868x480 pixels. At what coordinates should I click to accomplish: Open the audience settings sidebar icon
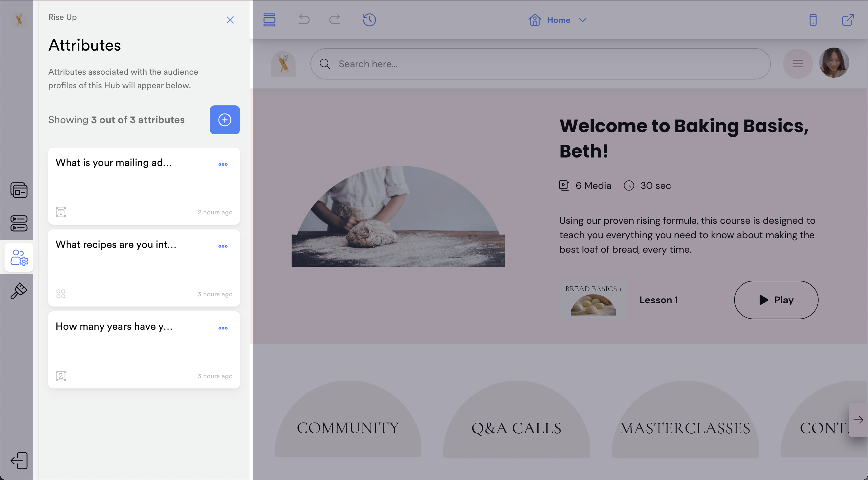coord(19,257)
